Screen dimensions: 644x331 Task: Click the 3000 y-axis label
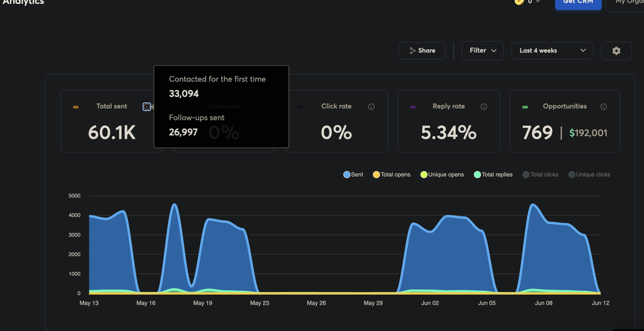point(75,235)
